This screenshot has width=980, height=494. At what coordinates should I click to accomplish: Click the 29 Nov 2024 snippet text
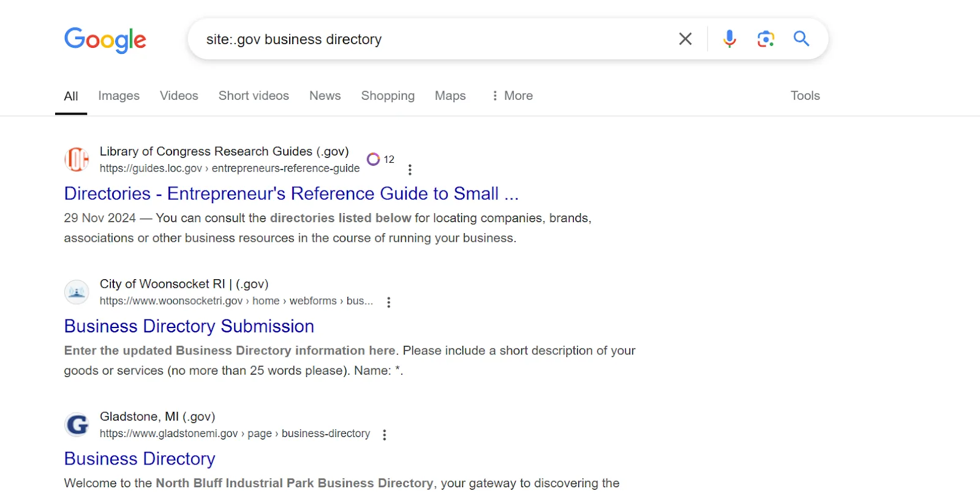point(328,228)
